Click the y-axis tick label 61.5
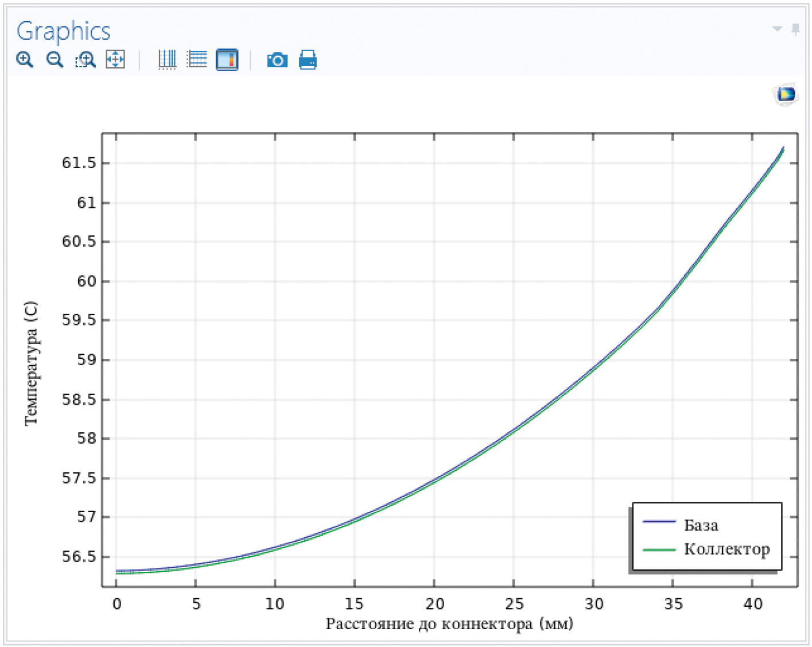The height and width of the screenshot is (647, 812). (79, 163)
